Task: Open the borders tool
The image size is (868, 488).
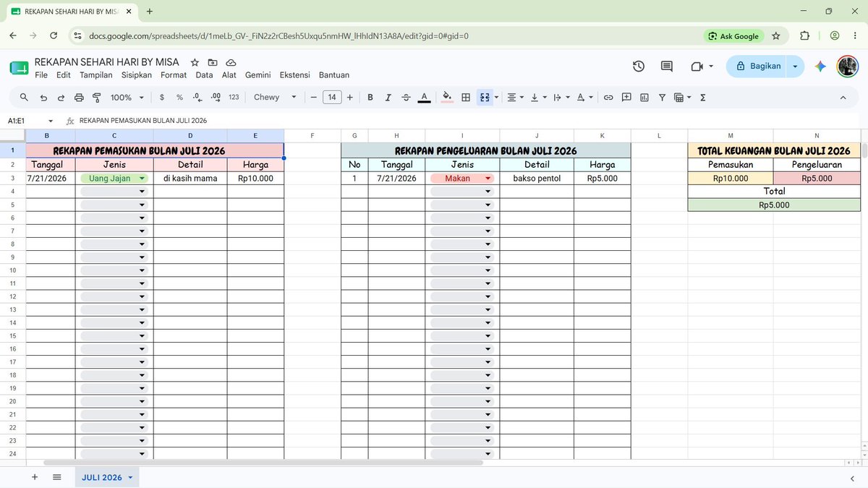Action: 466,97
